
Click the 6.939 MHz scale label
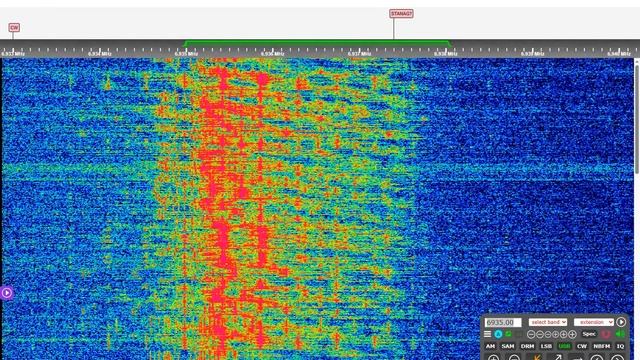[x=532, y=53]
